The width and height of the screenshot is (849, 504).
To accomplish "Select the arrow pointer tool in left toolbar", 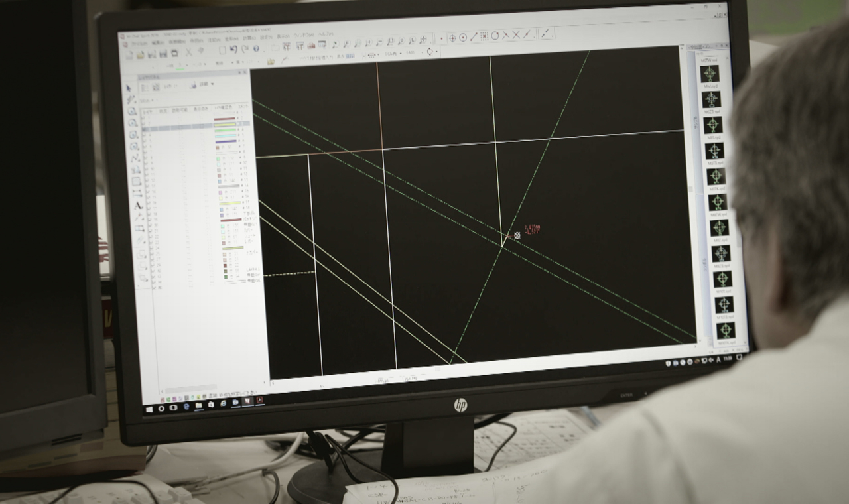I will [x=128, y=88].
